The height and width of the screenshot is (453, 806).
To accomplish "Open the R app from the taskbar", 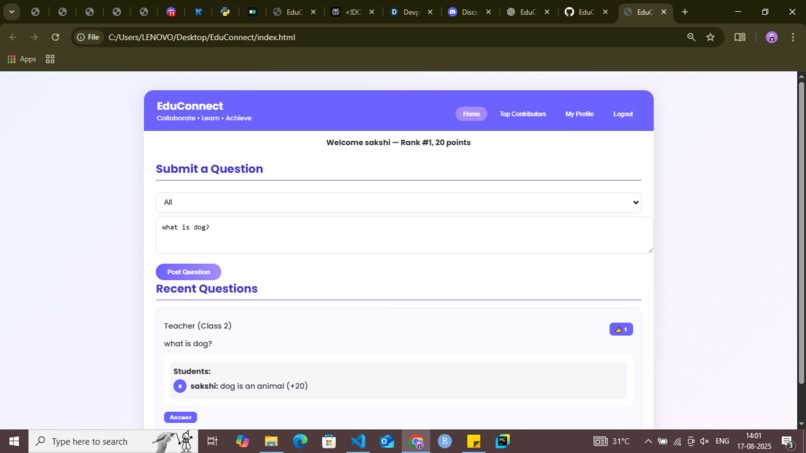I will 445,441.
